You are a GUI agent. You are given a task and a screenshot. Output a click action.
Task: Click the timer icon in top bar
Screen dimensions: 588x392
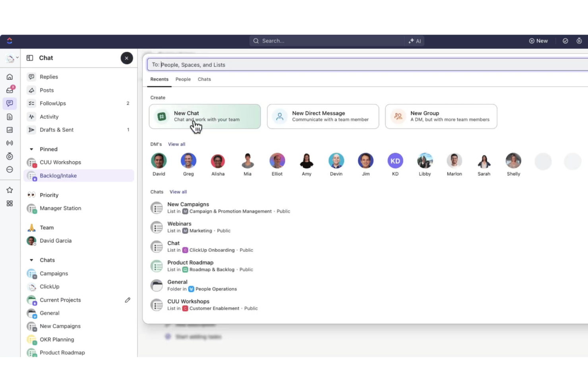(x=579, y=41)
